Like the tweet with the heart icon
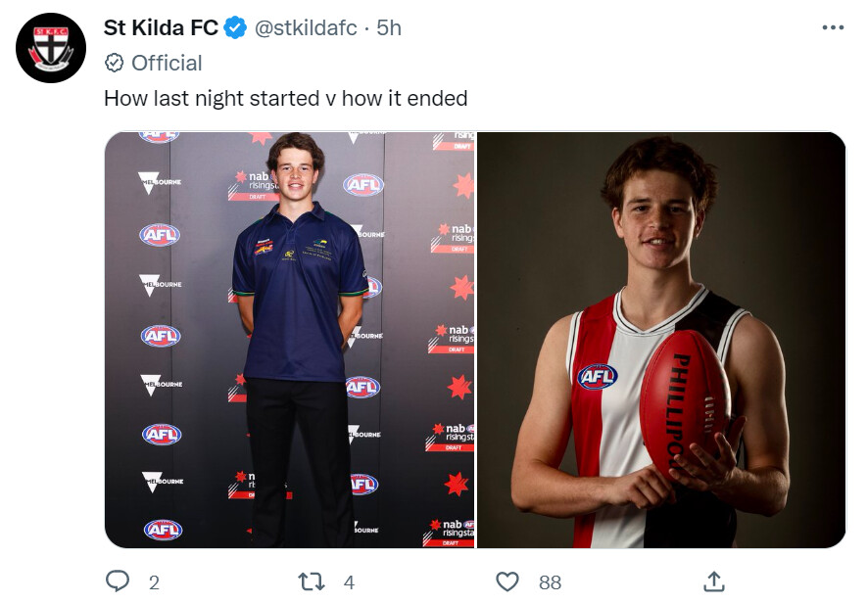This screenshot has width=868, height=604. point(506,582)
